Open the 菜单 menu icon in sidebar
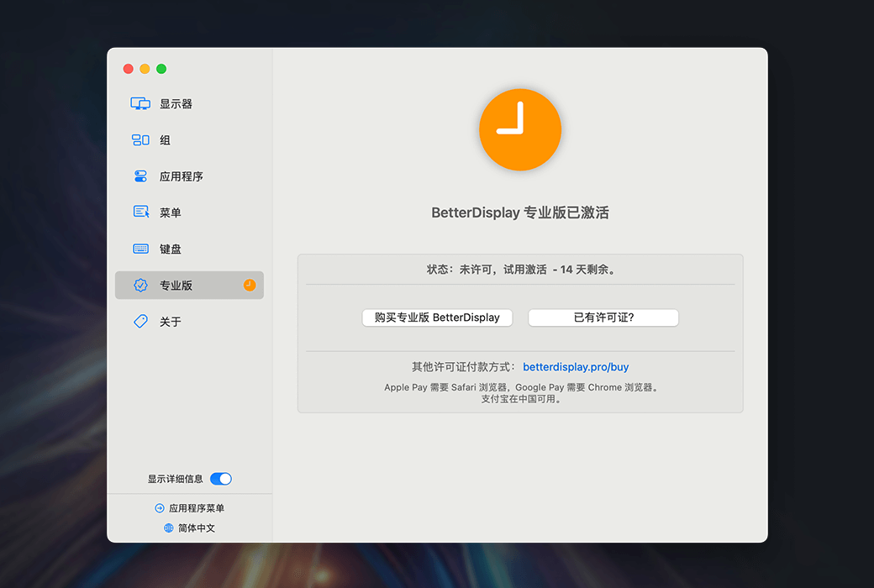The image size is (874, 588). [x=141, y=212]
